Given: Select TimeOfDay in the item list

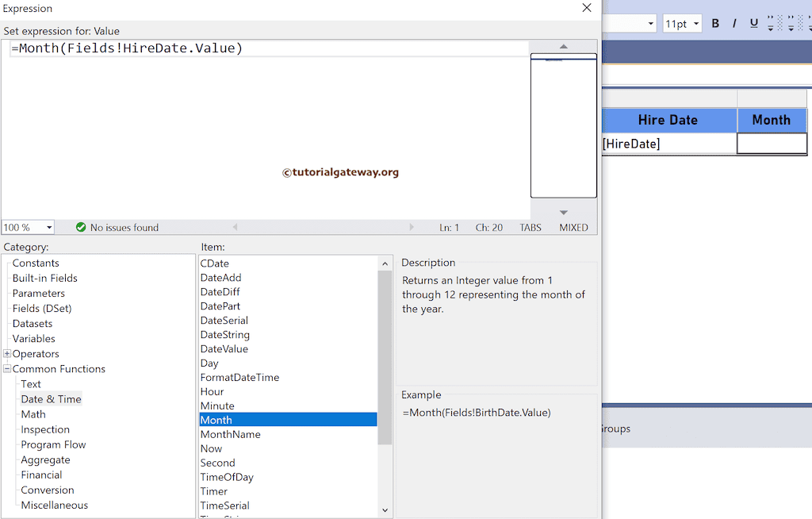Looking at the screenshot, I should [227, 477].
